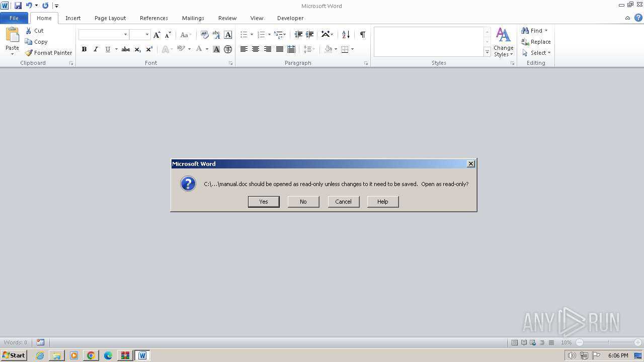
Task: Open the Font size dropdown
Action: coord(147,35)
